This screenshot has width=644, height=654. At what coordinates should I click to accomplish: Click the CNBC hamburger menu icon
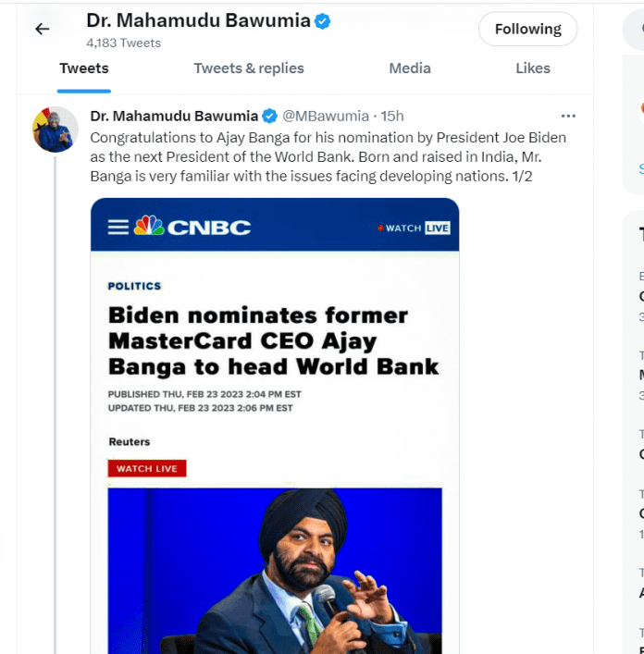click(x=118, y=227)
